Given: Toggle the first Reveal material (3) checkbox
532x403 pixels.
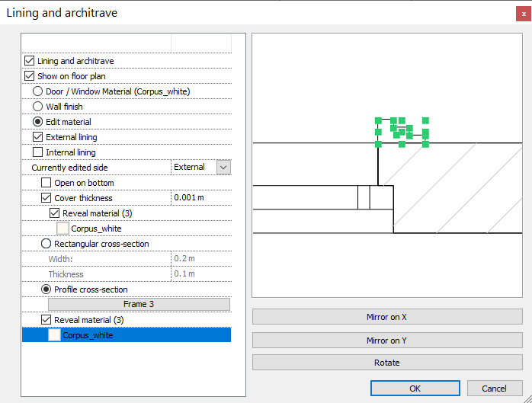Looking at the screenshot, I should [x=55, y=213].
